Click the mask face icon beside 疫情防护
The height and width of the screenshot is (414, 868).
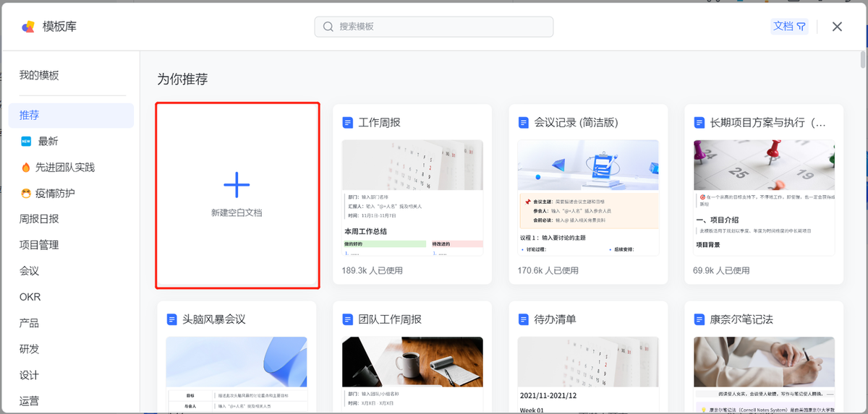coord(26,194)
